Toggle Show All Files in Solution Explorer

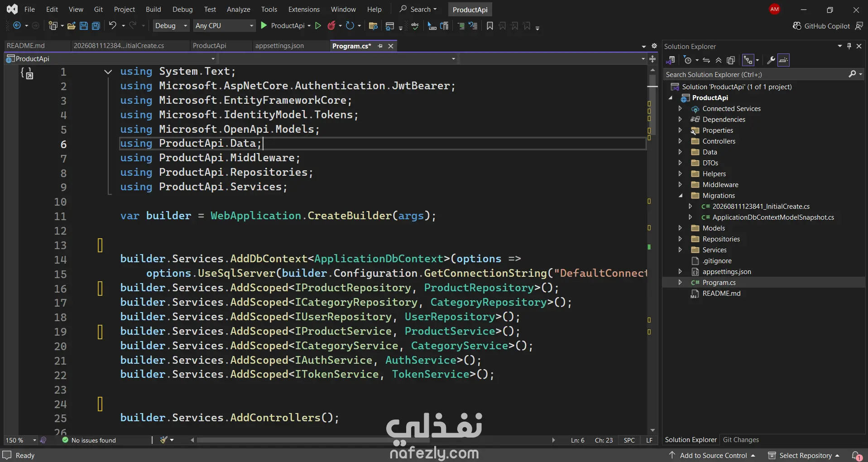[x=731, y=60]
